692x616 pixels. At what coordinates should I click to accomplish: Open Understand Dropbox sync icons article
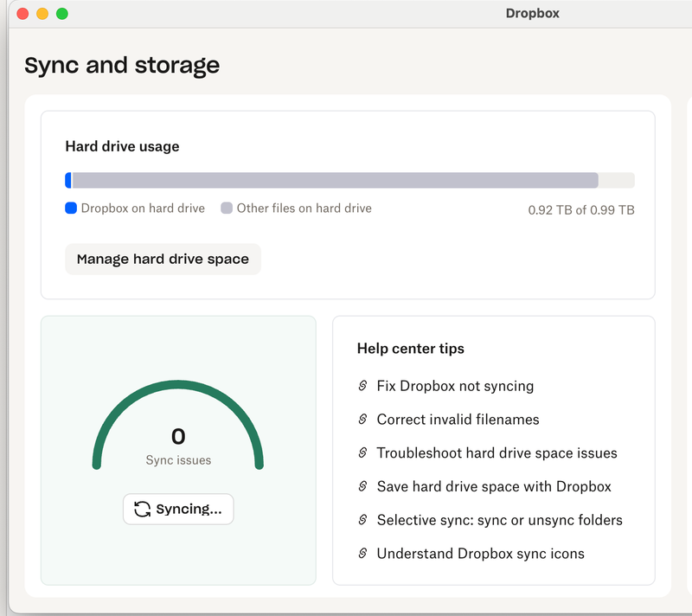point(480,554)
